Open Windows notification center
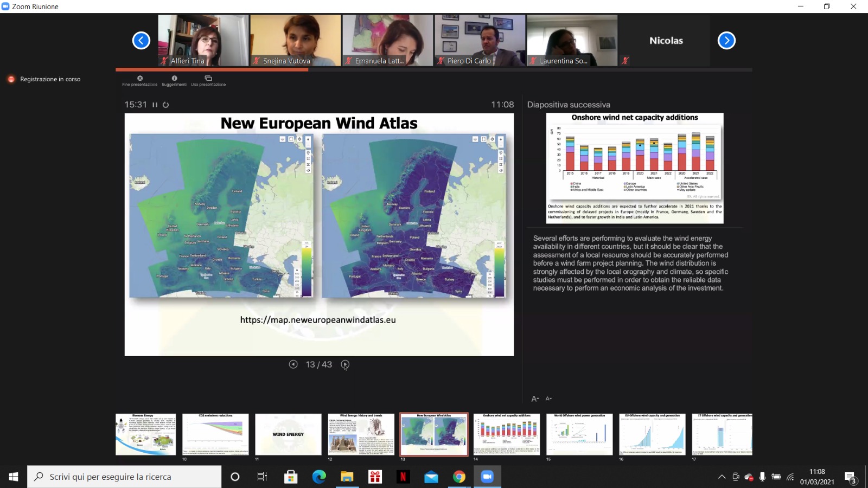This screenshot has width=868, height=488. [850, 477]
